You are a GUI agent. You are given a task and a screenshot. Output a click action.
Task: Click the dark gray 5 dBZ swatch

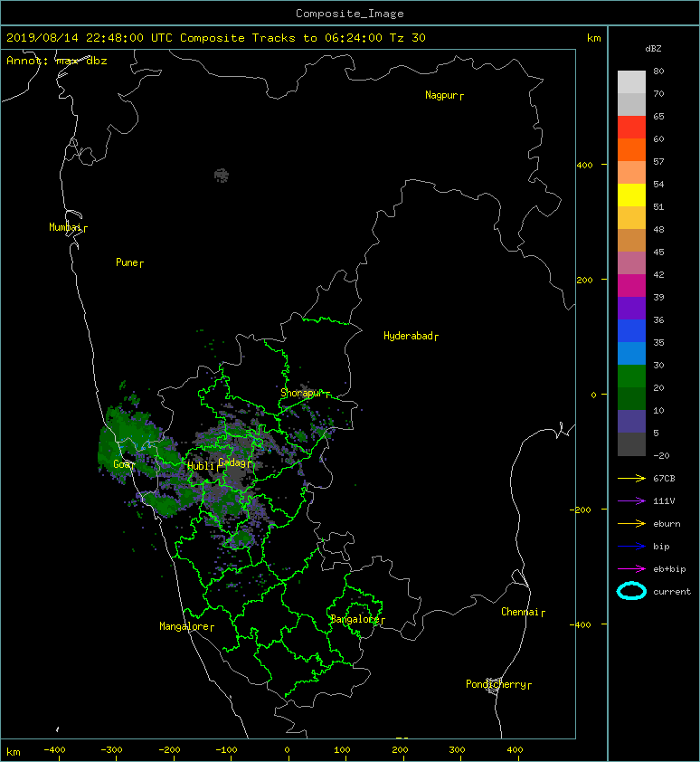coord(631,444)
